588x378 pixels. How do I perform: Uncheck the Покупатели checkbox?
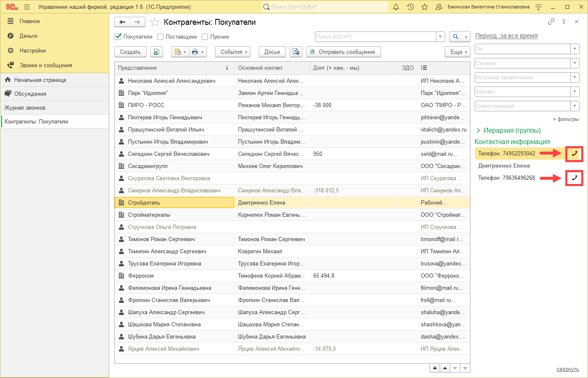click(118, 37)
